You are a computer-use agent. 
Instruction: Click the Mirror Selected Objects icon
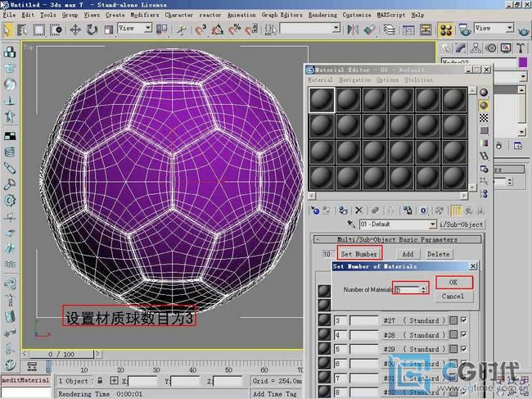353,29
